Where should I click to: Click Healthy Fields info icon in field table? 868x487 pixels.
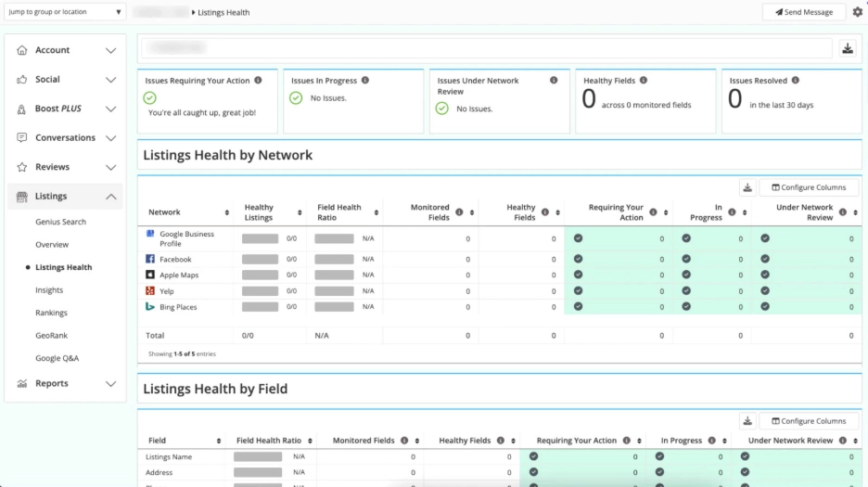pos(501,441)
